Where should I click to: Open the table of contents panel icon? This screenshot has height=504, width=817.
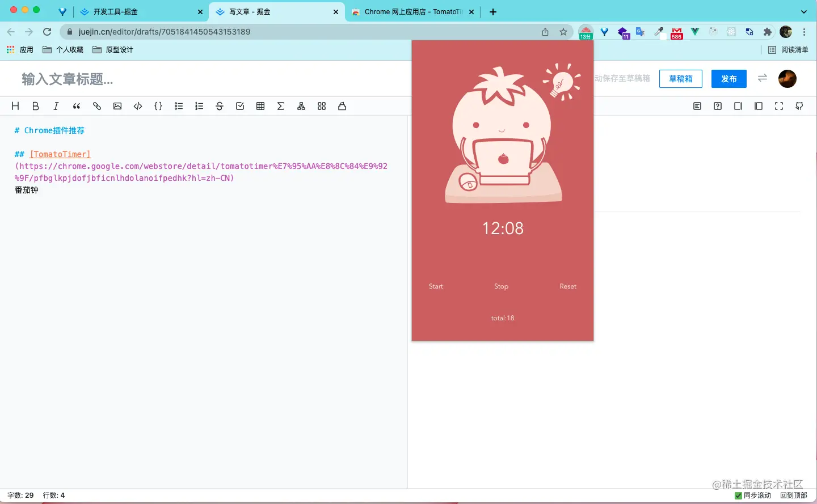(697, 106)
